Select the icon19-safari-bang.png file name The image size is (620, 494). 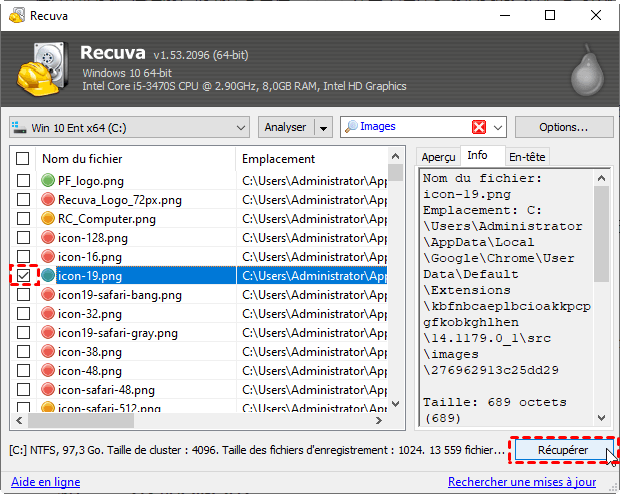[x=120, y=295]
